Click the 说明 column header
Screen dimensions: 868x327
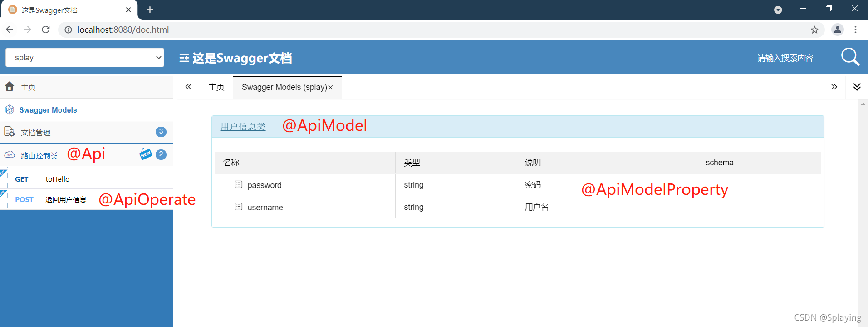click(x=607, y=163)
